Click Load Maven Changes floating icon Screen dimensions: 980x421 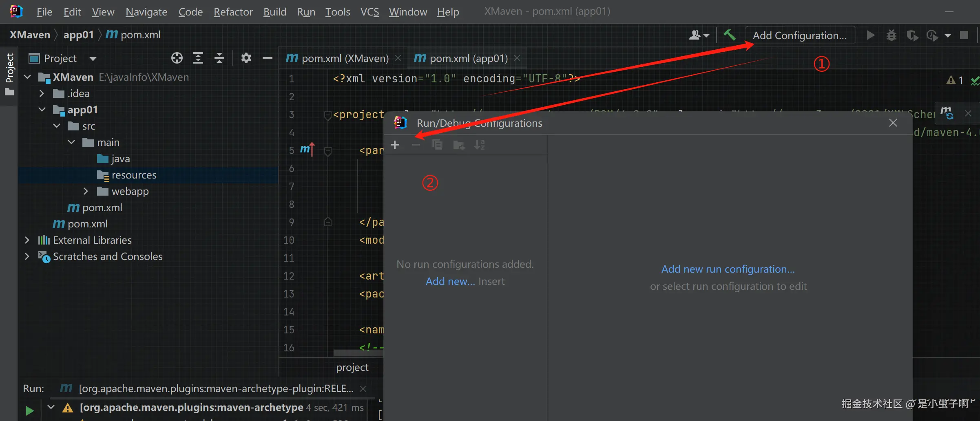pos(947,113)
